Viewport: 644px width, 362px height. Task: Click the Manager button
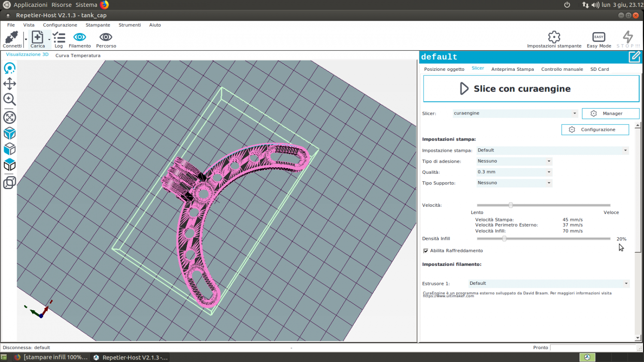point(611,114)
